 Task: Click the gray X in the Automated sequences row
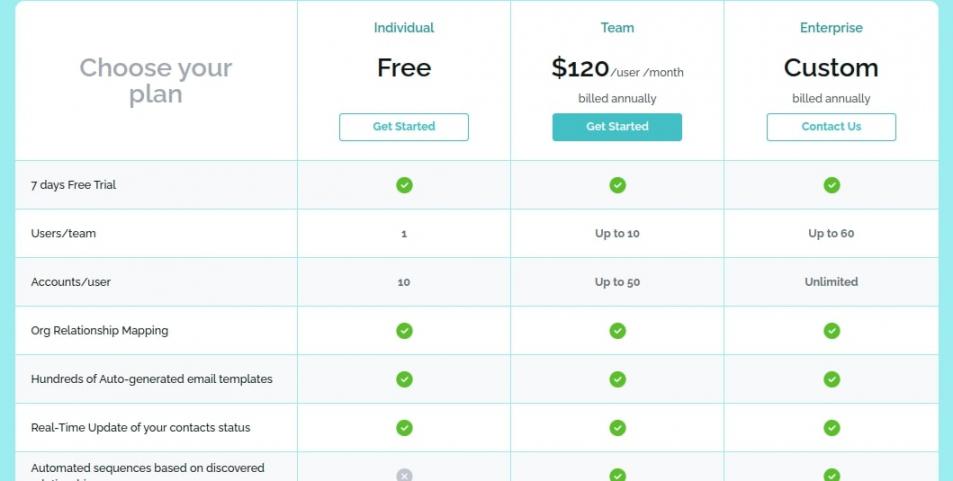pos(404,475)
